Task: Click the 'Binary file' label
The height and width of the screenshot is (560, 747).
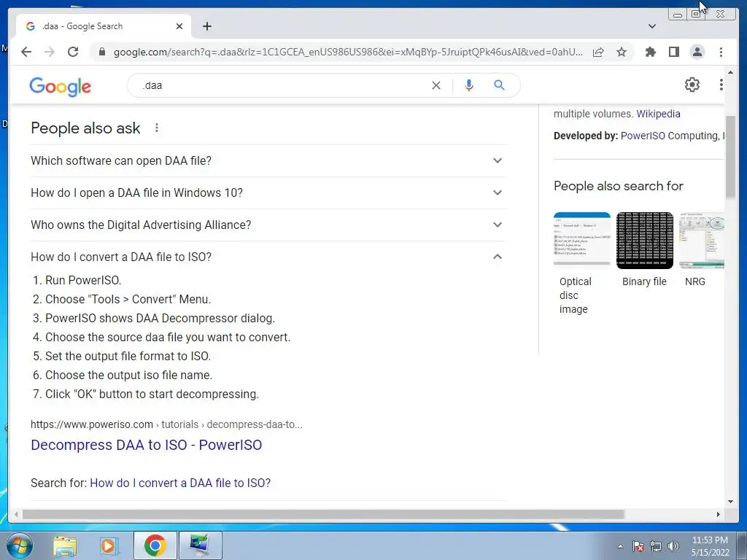Action: pyautogui.click(x=644, y=281)
